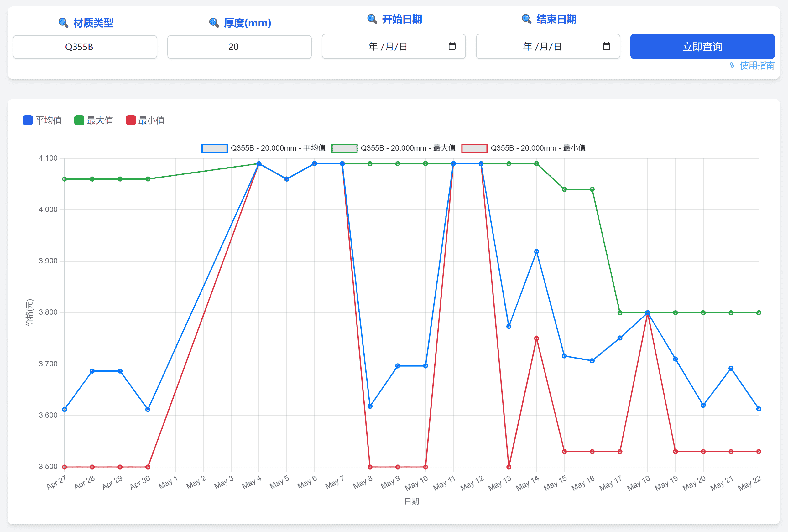Toggle the Q355B - 20.000mm - 最小值 series
788x532 pixels.
[x=524, y=148]
